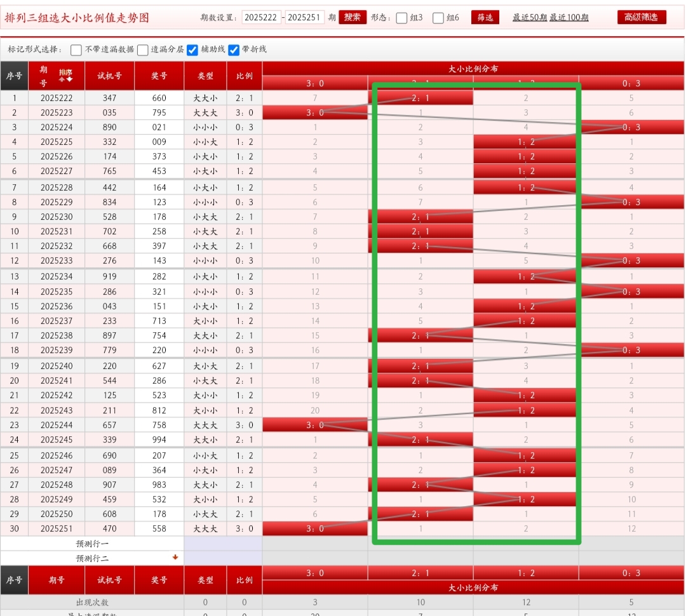Click red down arrow in 预测行二

click(x=175, y=558)
